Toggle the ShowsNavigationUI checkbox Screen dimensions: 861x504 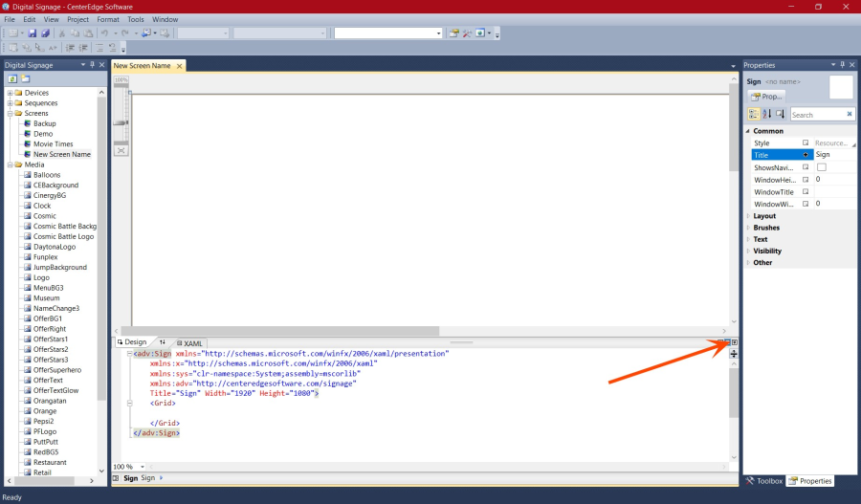(821, 167)
